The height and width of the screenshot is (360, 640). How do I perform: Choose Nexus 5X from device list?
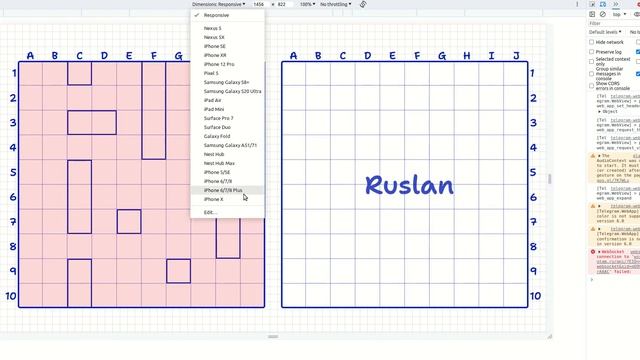pyautogui.click(x=227, y=37)
